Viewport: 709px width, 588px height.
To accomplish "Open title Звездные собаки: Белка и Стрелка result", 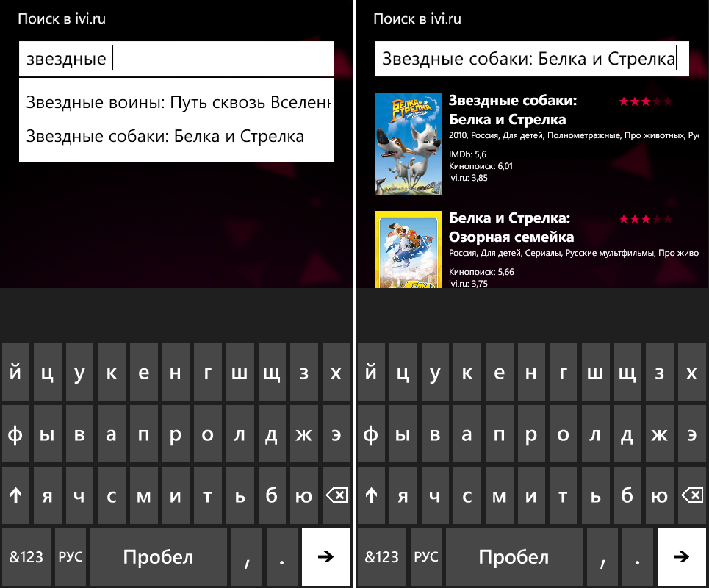I will [512, 110].
